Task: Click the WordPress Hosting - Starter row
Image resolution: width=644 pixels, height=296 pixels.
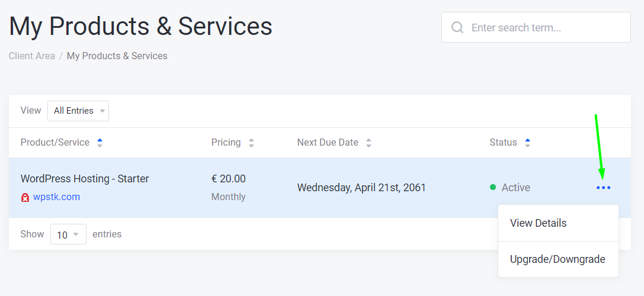Action: click(85, 179)
